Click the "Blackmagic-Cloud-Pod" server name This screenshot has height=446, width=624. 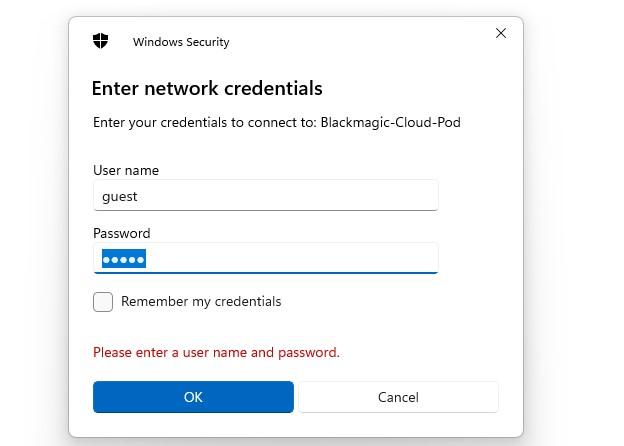390,123
